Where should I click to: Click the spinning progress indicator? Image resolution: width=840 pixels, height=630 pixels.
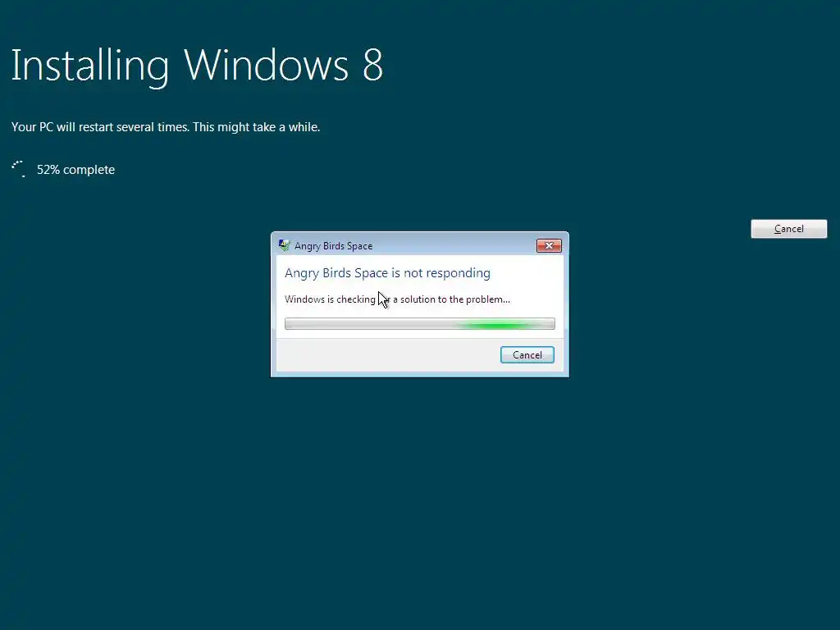tap(18, 169)
